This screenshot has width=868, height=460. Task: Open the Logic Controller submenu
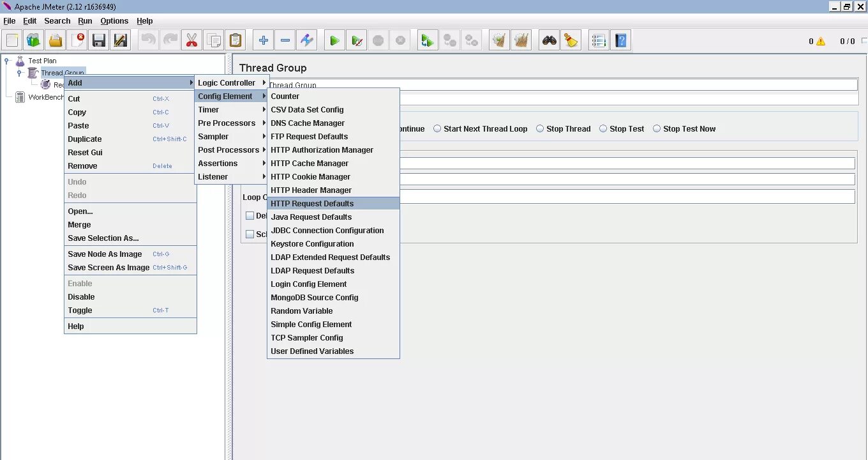(x=231, y=82)
